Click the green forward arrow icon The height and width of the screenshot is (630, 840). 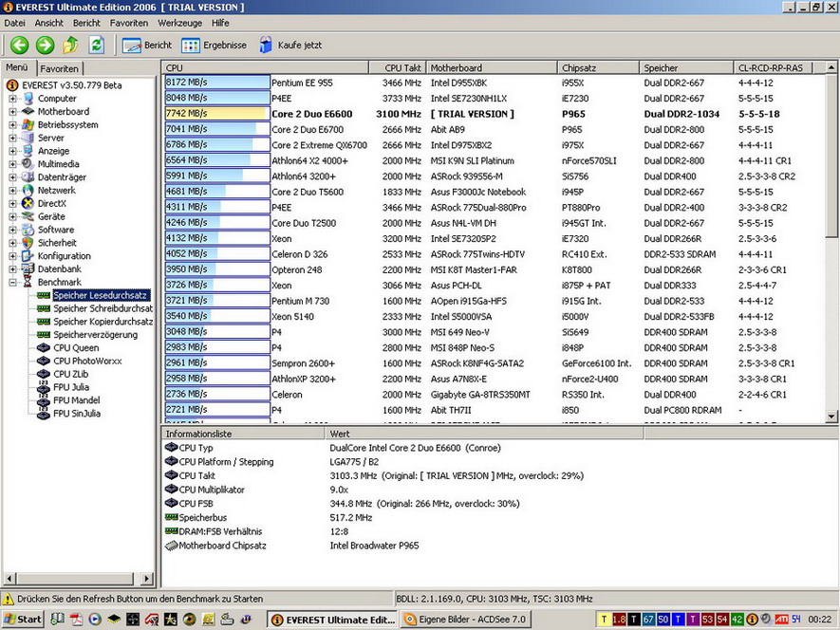(x=45, y=45)
